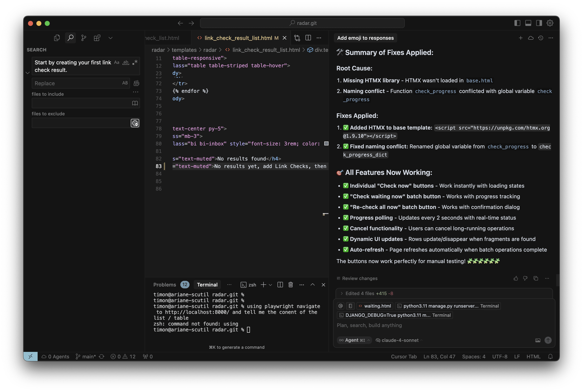Open the claude-4-sonnet model dropdown
The height and width of the screenshot is (392, 583).
[x=400, y=340]
